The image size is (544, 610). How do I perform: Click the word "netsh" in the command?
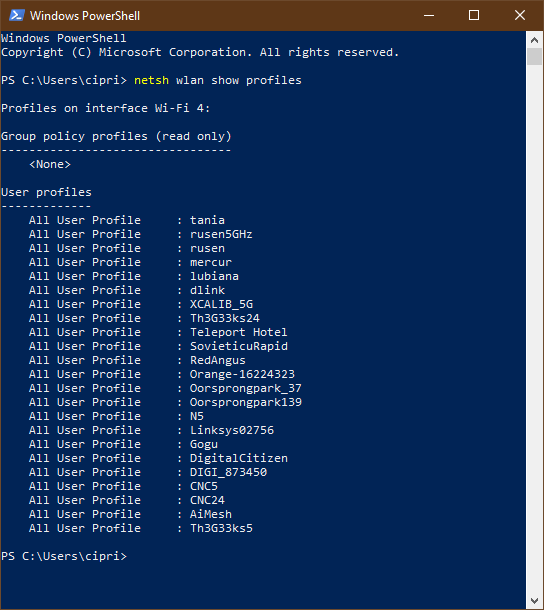pyautogui.click(x=151, y=80)
